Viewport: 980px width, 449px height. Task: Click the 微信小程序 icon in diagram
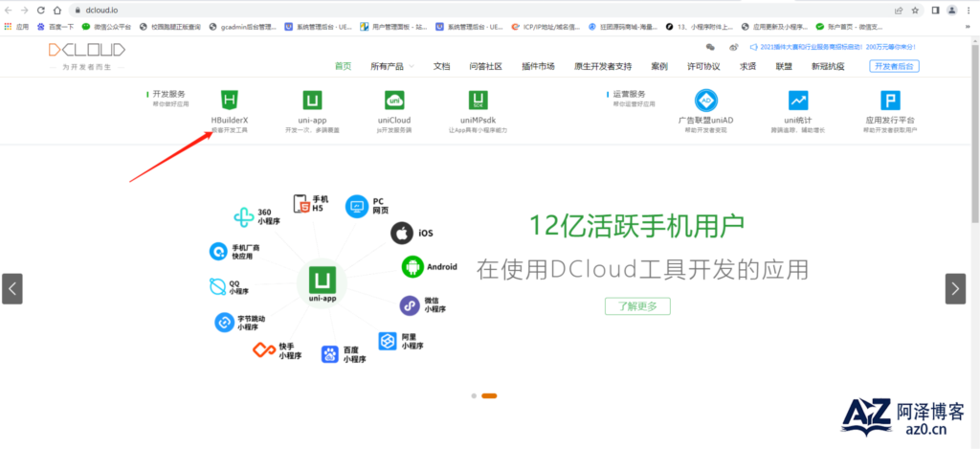coord(410,305)
